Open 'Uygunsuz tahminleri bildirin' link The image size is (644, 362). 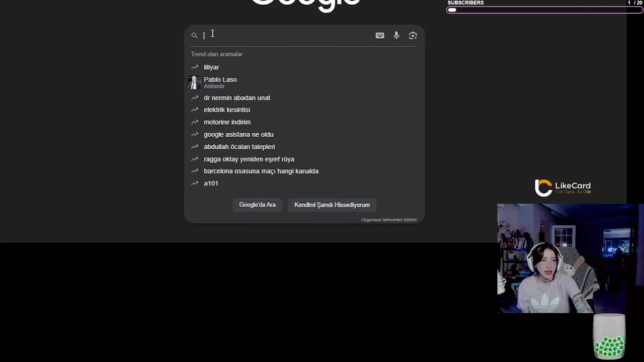389,220
